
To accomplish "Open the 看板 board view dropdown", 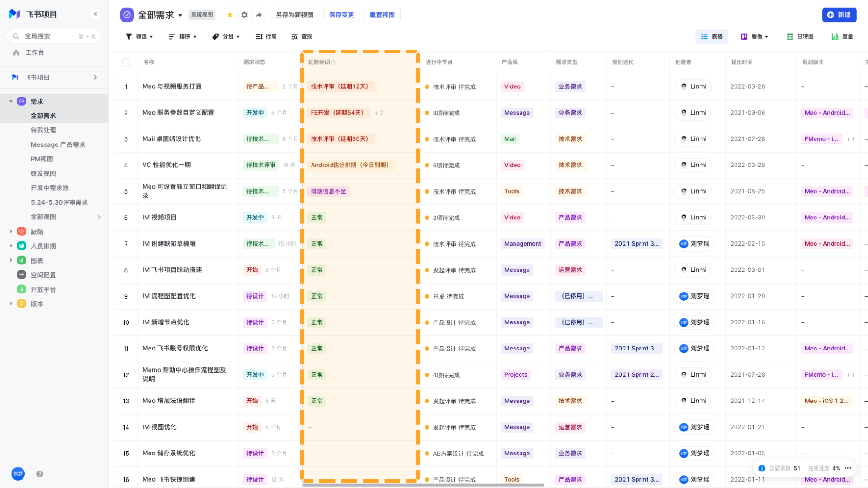I will pos(754,36).
